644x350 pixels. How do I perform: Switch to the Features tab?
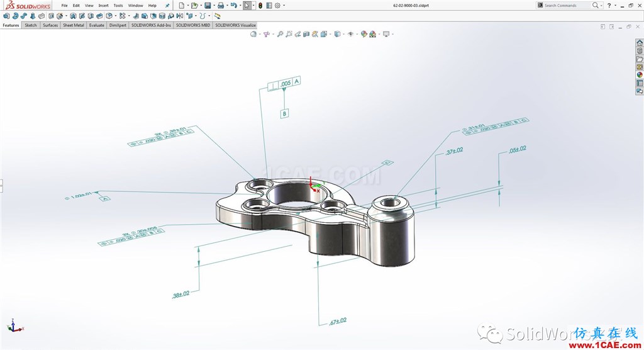(11, 25)
